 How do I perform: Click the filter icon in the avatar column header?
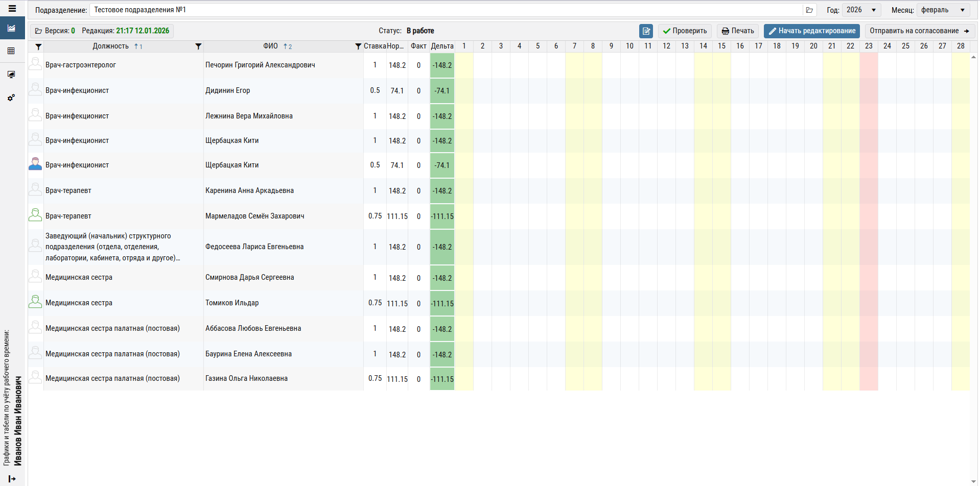(38, 46)
